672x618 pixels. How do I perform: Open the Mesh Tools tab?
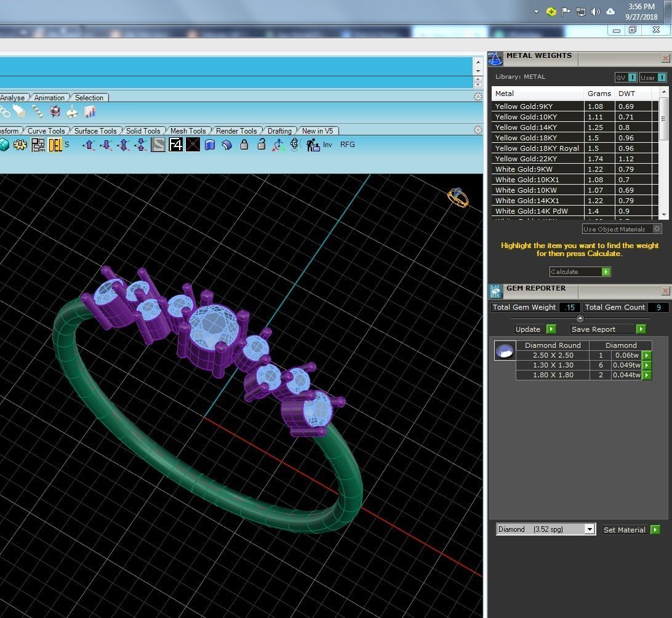pos(188,130)
